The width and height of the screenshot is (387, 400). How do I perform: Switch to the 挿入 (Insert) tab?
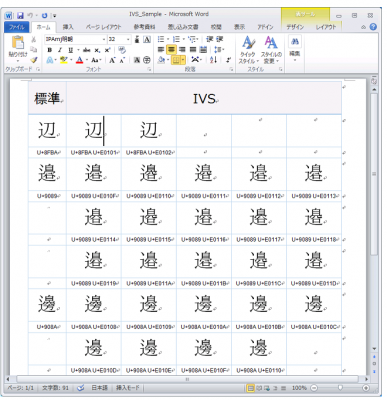coord(68,27)
